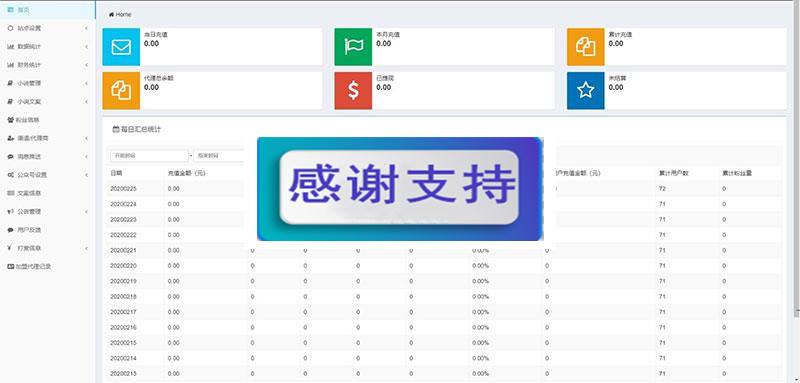800x383 pixels.
Task: Click the 20200221 date cell
Action: (x=123, y=250)
